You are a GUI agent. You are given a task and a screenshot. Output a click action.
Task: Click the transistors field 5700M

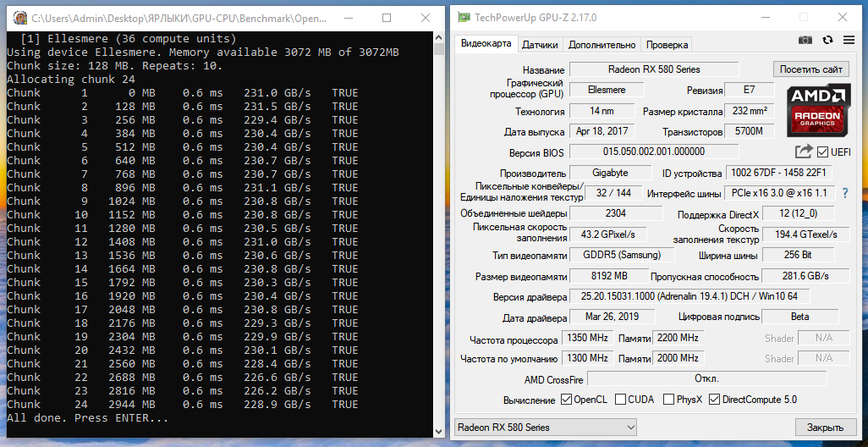pyautogui.click(x=750, y=131)
